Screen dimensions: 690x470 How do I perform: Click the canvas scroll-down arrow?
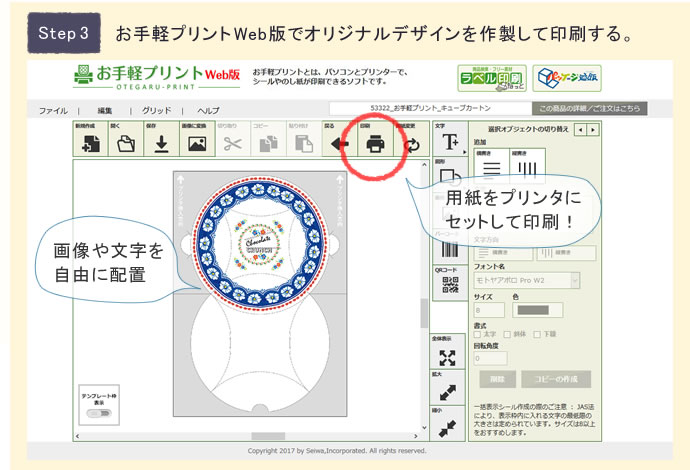424,427
